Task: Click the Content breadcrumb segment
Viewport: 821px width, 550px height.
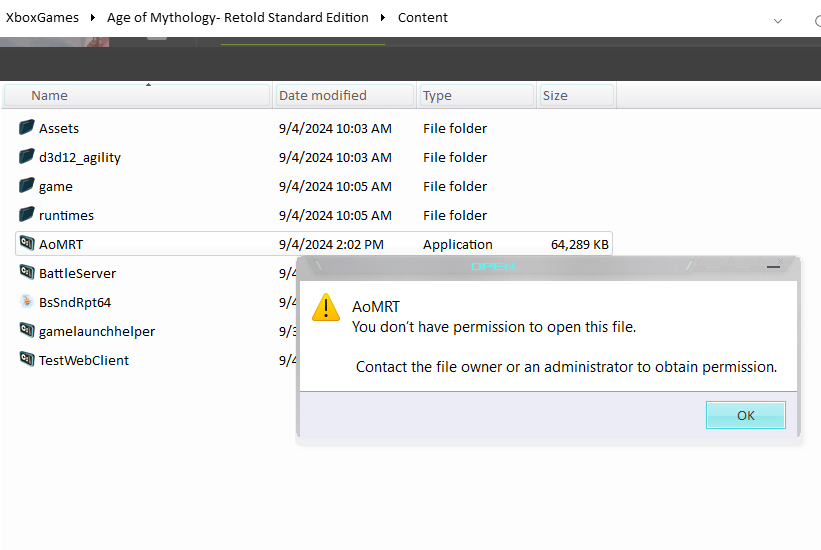Action: pos(423,18)
